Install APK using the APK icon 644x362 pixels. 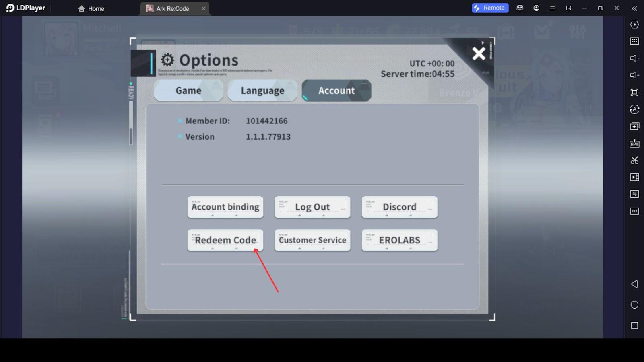pos(634,143)
